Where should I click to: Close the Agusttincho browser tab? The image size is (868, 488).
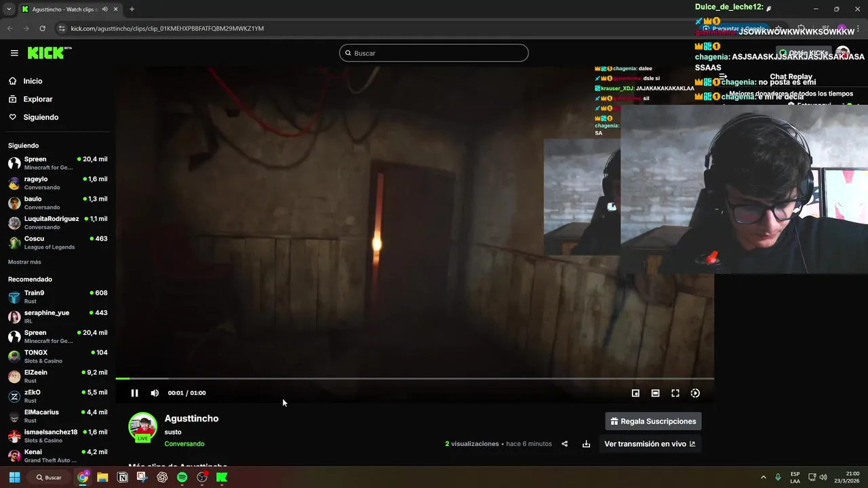115,9
